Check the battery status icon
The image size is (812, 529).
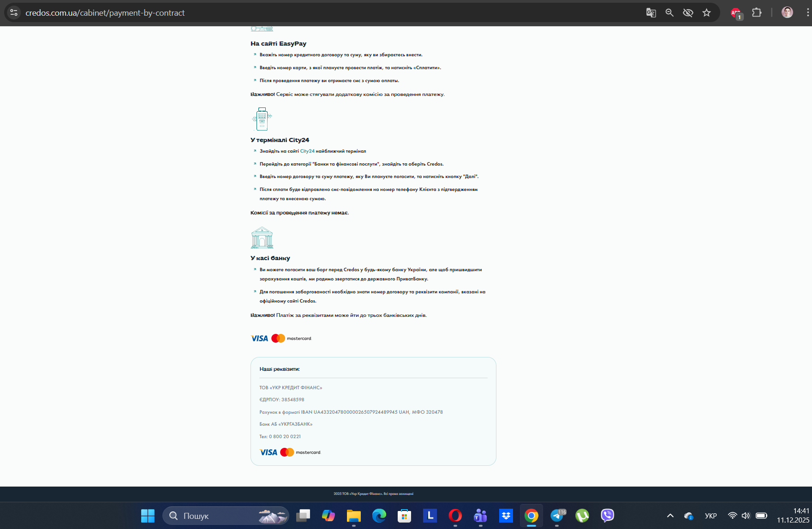point(761,516)
